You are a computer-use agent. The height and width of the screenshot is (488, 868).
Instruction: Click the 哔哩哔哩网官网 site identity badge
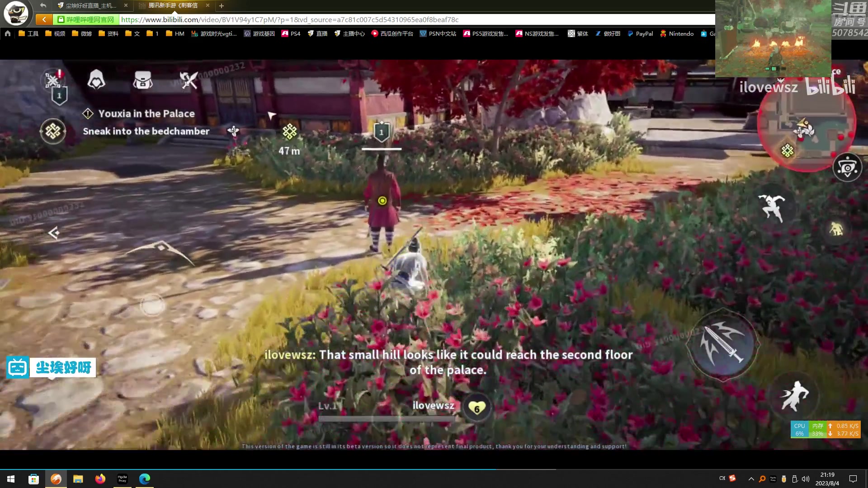86,19
